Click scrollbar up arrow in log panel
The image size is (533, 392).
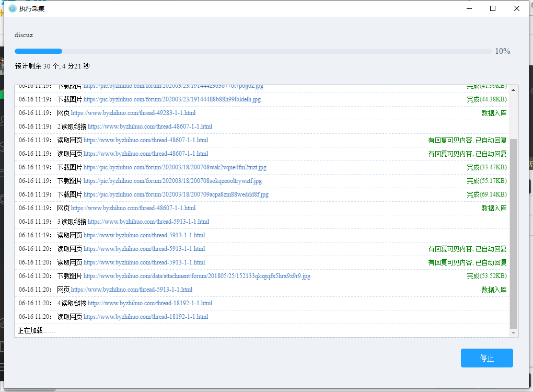(x=513, y=90)
